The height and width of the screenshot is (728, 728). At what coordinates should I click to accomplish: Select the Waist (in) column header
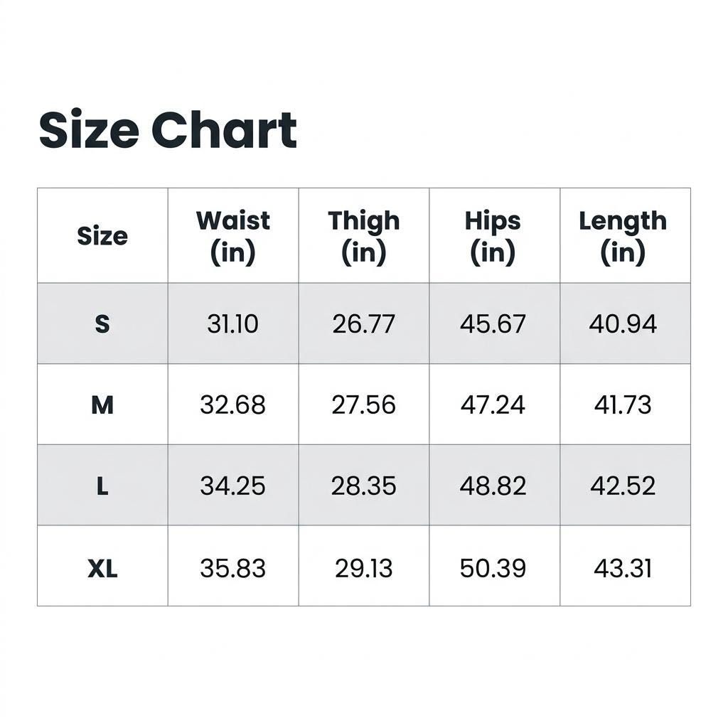point(233,237)
